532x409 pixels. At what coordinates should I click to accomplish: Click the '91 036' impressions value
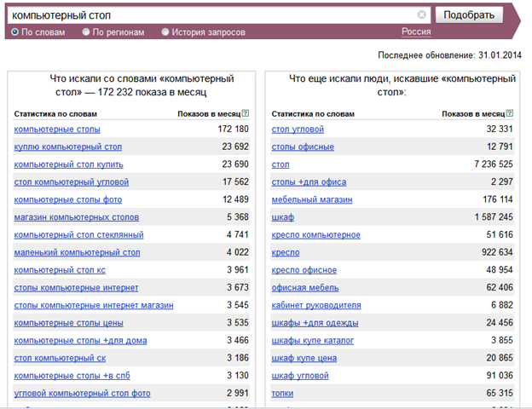(x=500, y=376)
